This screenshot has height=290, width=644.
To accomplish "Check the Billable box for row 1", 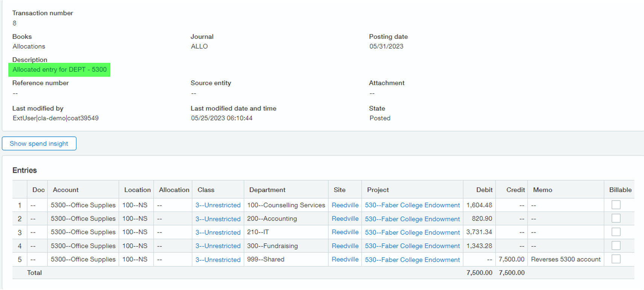I will (616, 205).
